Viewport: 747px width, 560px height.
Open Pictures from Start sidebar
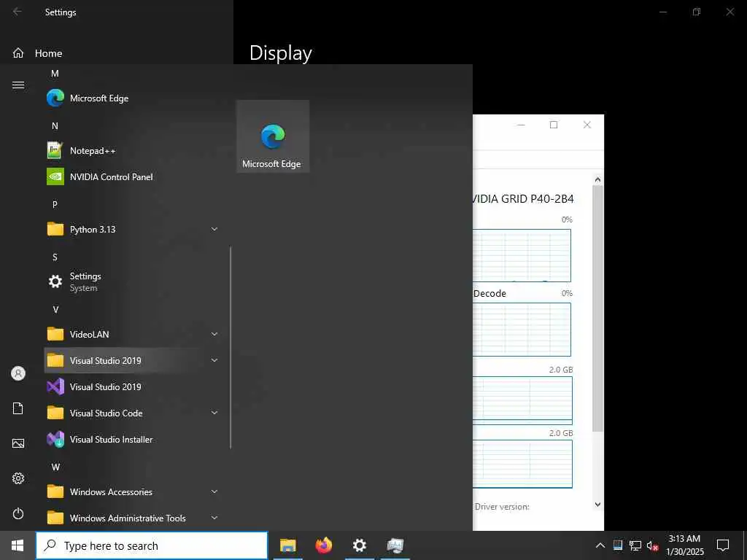(x=18, y=443)
